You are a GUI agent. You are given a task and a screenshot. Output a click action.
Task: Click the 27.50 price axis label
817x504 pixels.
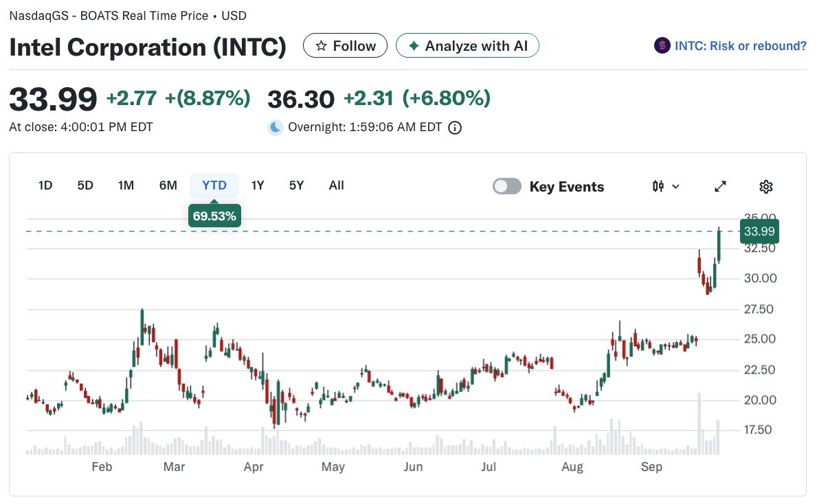[759, 309]
